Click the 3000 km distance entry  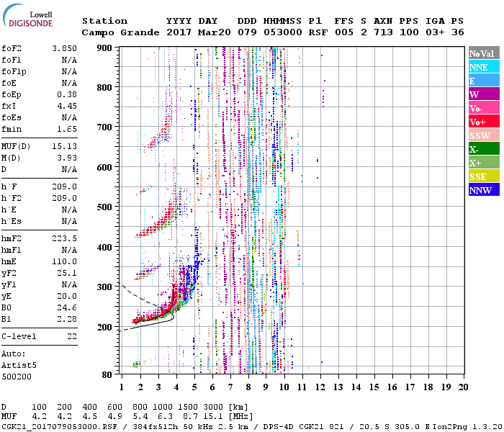coord(213,407)
